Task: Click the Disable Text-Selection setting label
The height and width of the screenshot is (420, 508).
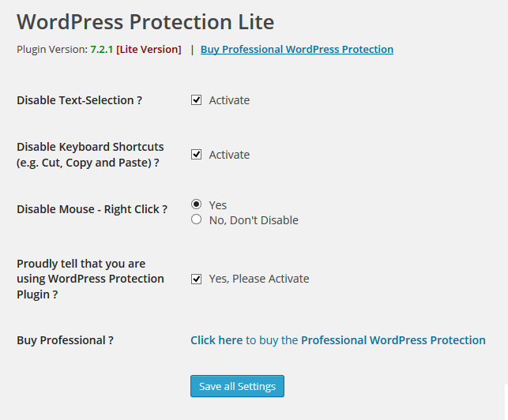Action: coord(79,100)
